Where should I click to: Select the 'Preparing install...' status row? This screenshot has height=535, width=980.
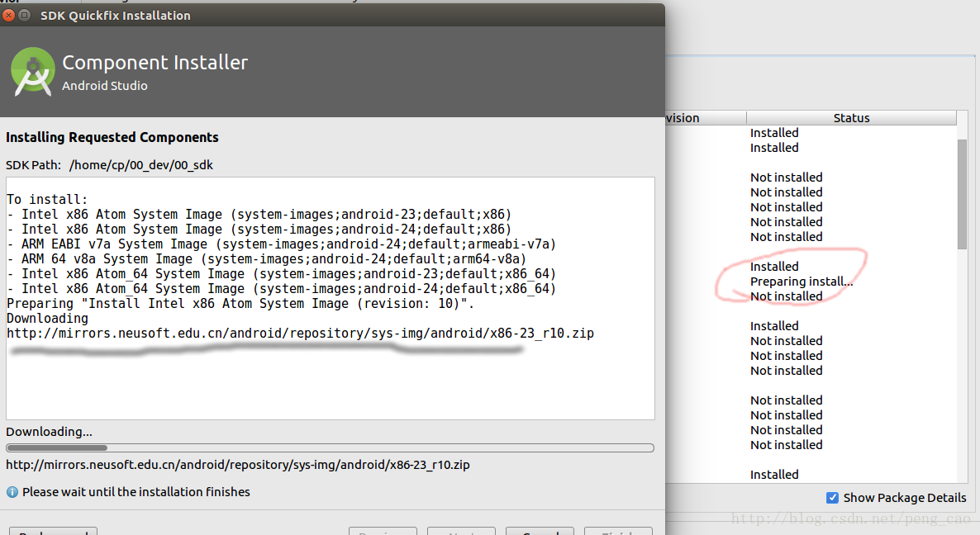coord(802,282)
